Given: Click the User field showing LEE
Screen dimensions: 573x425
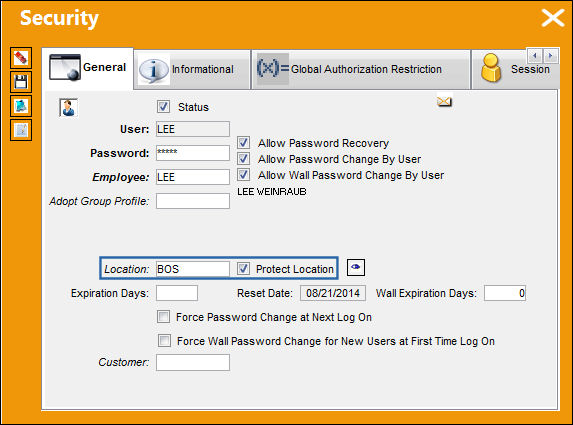Looking at the screenshot, I should pos(193,129).
